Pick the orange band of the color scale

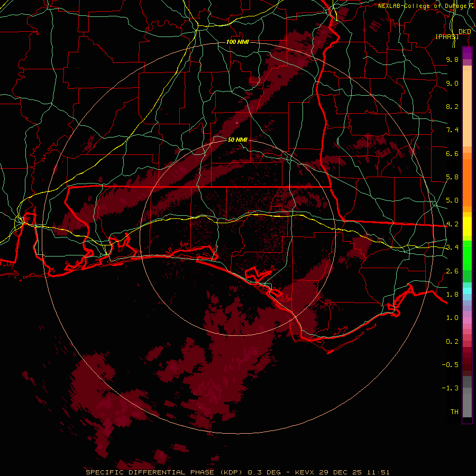tap(467, 182)
